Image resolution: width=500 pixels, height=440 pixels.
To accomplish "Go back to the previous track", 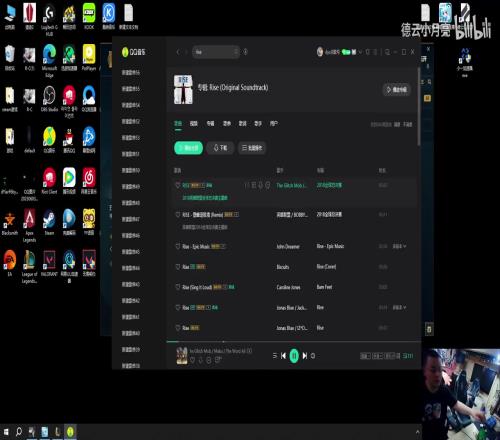I will [x=283, y=356].
